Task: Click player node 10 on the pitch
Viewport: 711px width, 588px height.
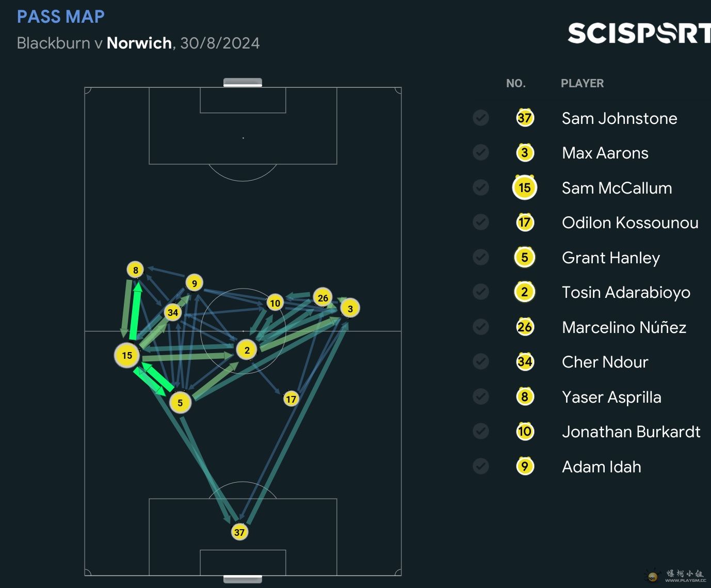Action: [x=275, y=303]
